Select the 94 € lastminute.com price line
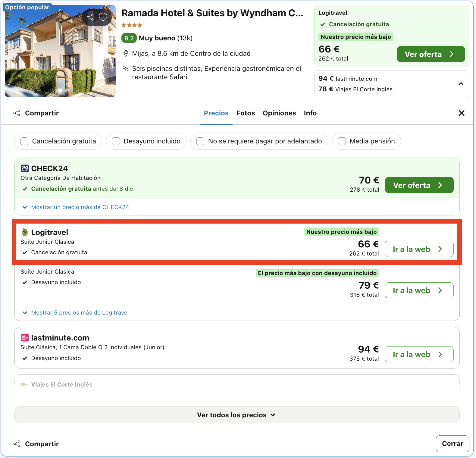The image size is (476, 458). click(x=348, y=79)
